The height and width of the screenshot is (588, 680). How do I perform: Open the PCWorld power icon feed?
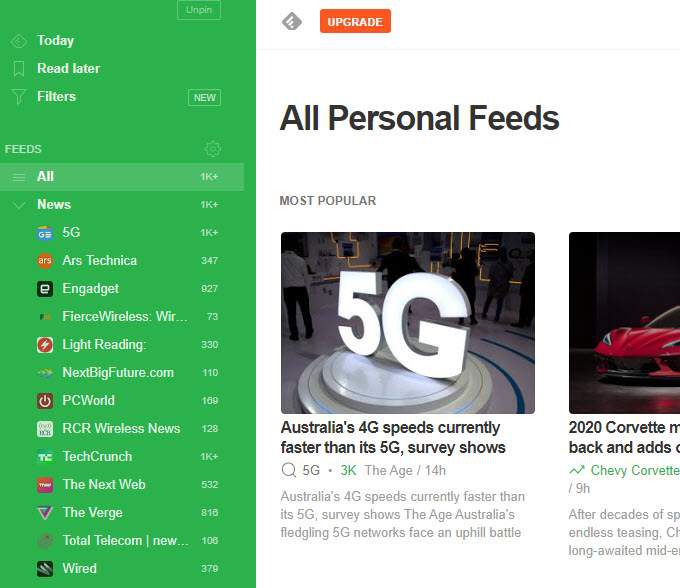tap(45, 401)
